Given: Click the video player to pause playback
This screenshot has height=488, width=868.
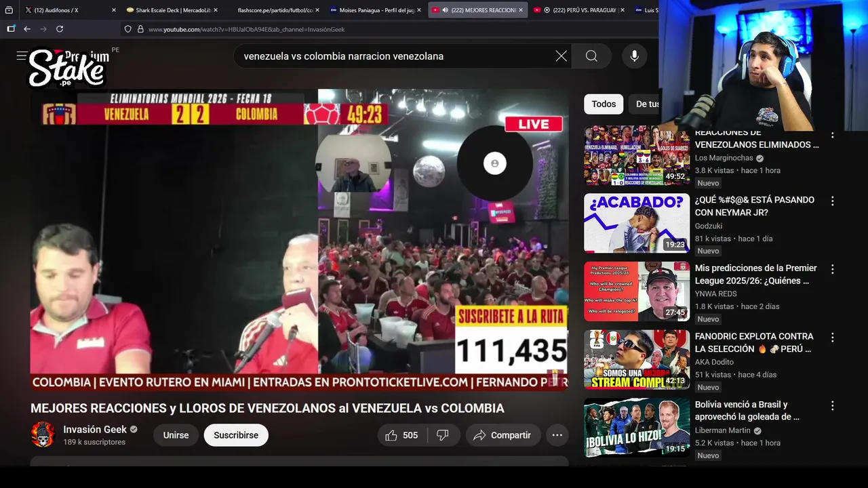Looking at the screenshot, I should [x=299, y=240].
